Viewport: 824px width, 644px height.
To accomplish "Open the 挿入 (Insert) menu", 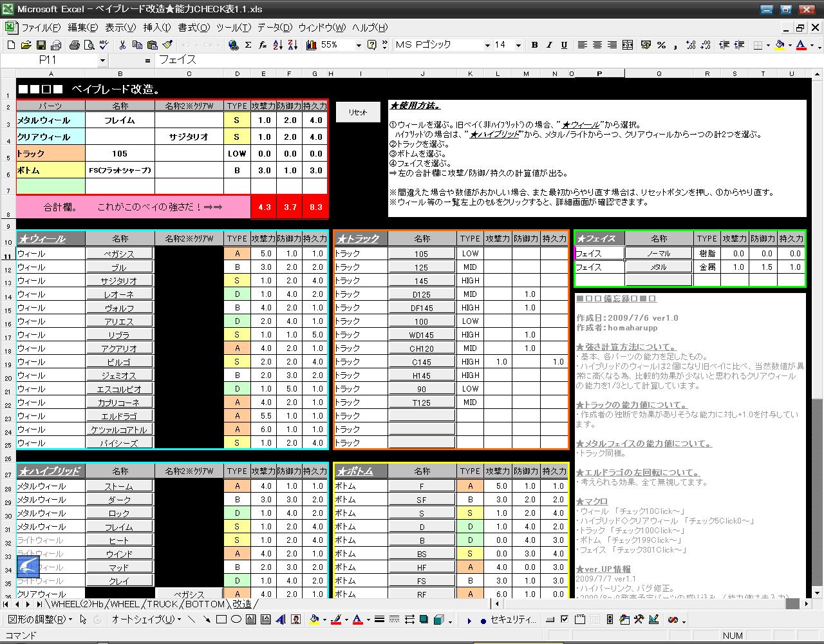I will 157,28.
